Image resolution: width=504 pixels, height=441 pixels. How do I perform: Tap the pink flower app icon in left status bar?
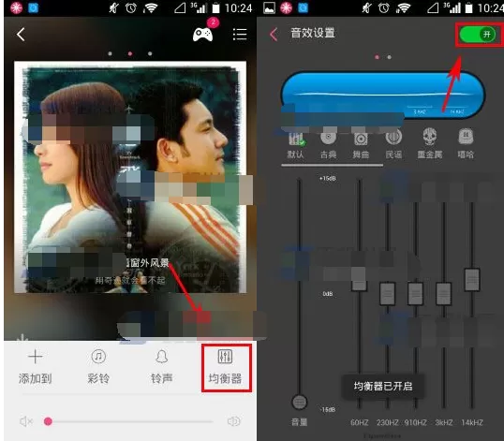[16, 7]
